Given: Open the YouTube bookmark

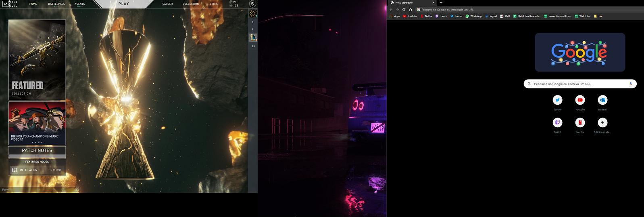Looking at the screenshot, I should coord(410,16).
